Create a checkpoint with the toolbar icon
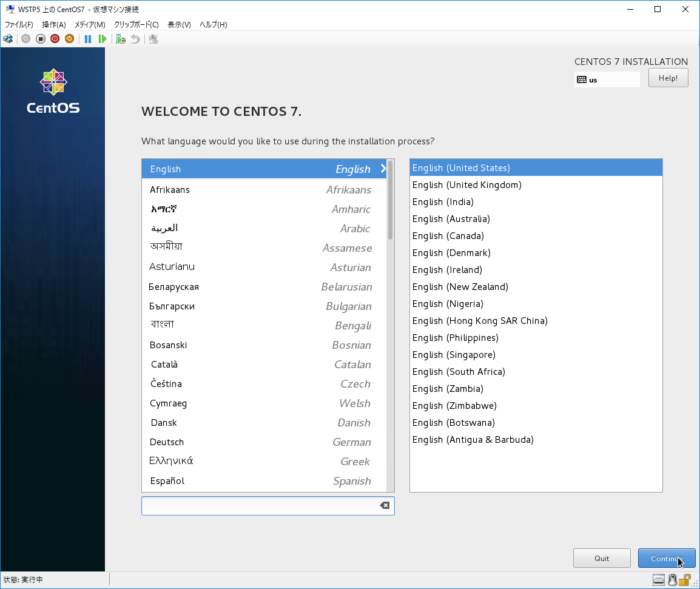Screen dimensions: 700x589 pos(121,39)
